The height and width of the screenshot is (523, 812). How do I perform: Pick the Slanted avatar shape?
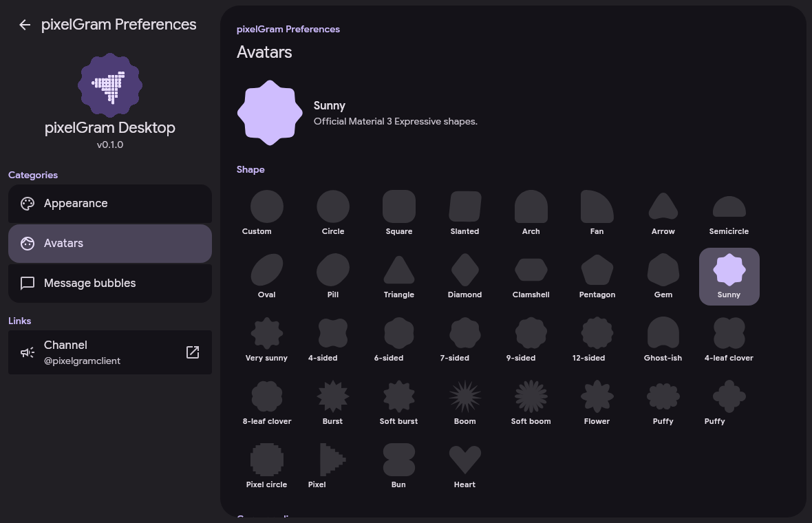point(465,213)
